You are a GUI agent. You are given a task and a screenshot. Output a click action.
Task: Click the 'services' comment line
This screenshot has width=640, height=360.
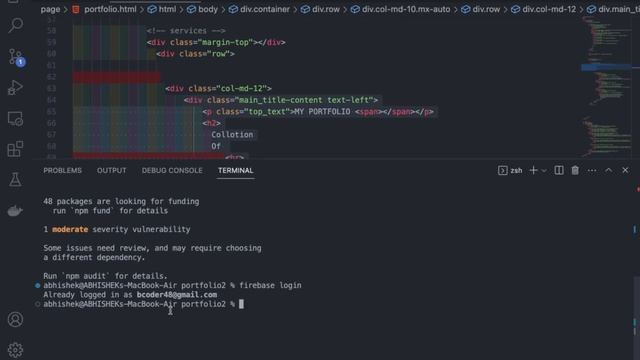pyautogui.click(x=186, y=31)
